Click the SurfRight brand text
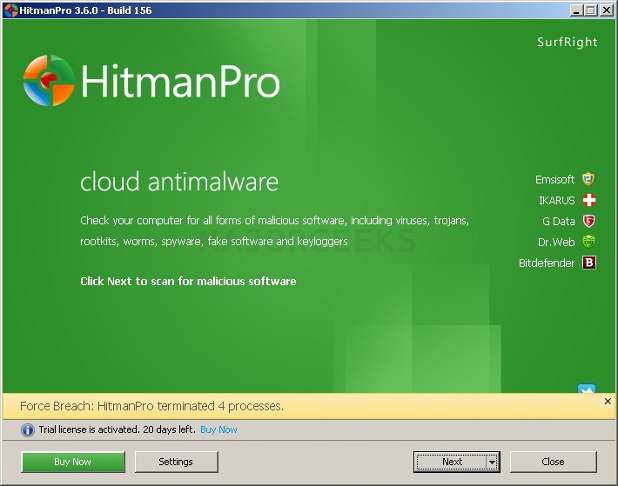 point(567,42)
